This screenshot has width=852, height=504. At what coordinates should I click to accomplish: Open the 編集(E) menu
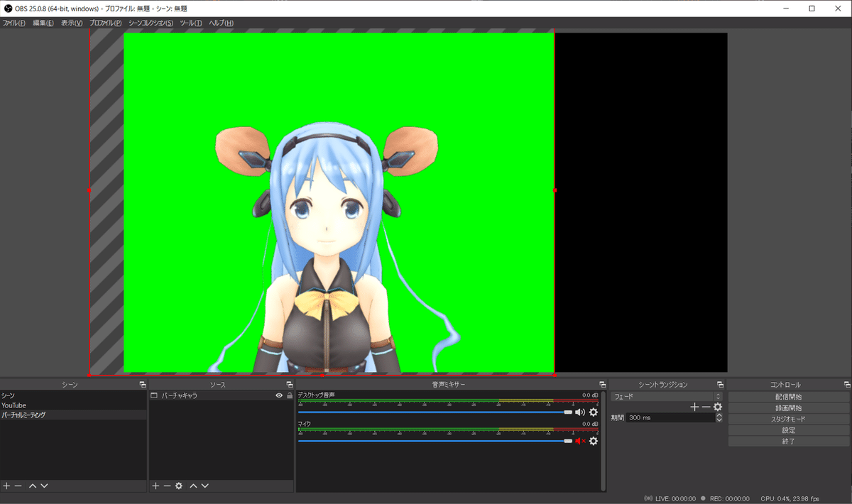point(43,23)
